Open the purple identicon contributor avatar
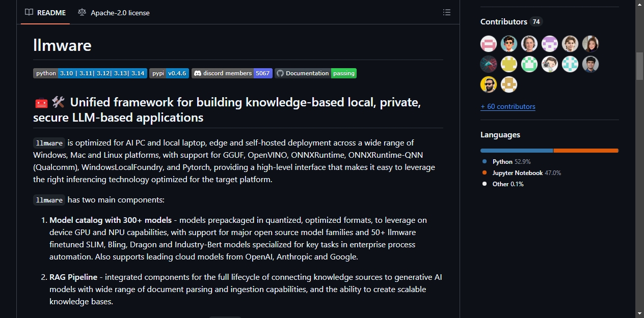 [x=550, y=44]
